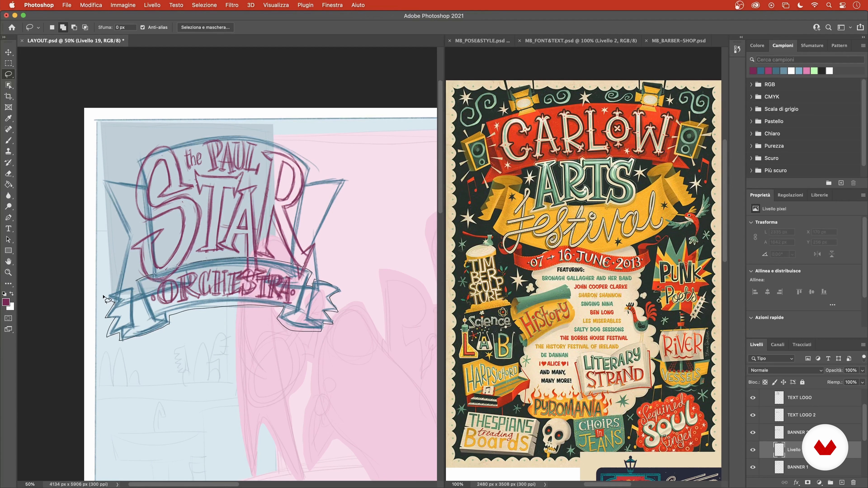Click the foreground color swatch
Viewport: 868px width, 488px height.
(6, 302)
